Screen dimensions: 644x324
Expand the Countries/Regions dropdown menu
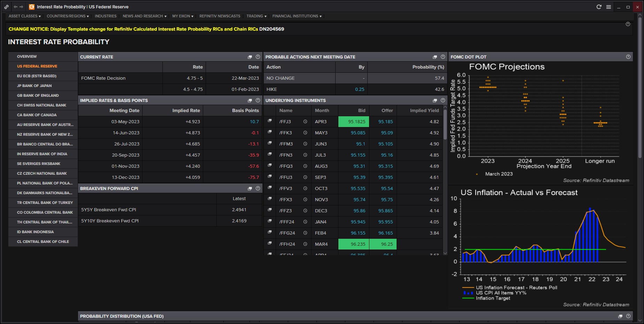coord(68,16)
